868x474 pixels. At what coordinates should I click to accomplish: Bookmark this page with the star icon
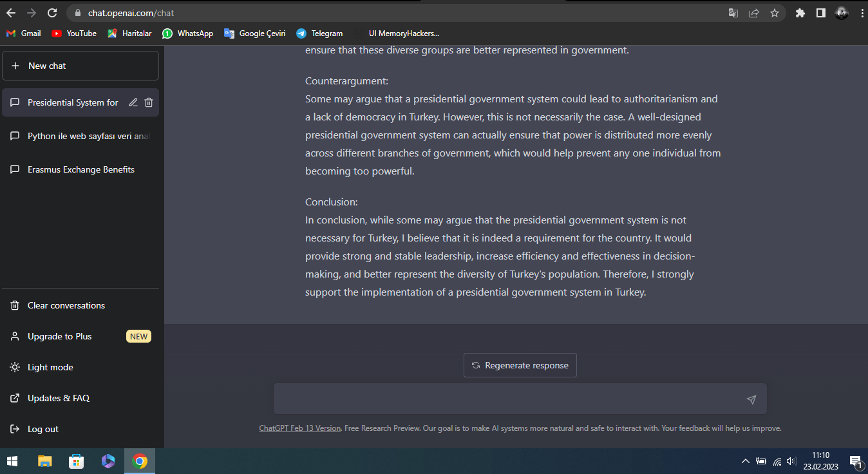775,13
